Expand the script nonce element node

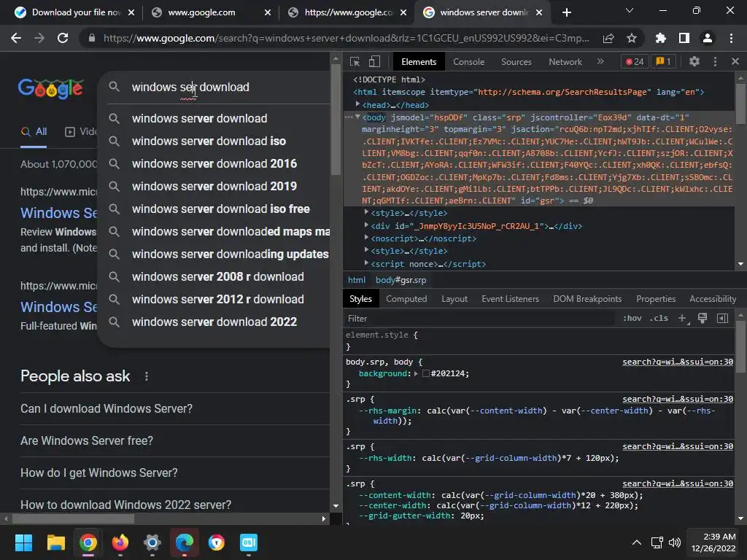(x=366, y=262)
